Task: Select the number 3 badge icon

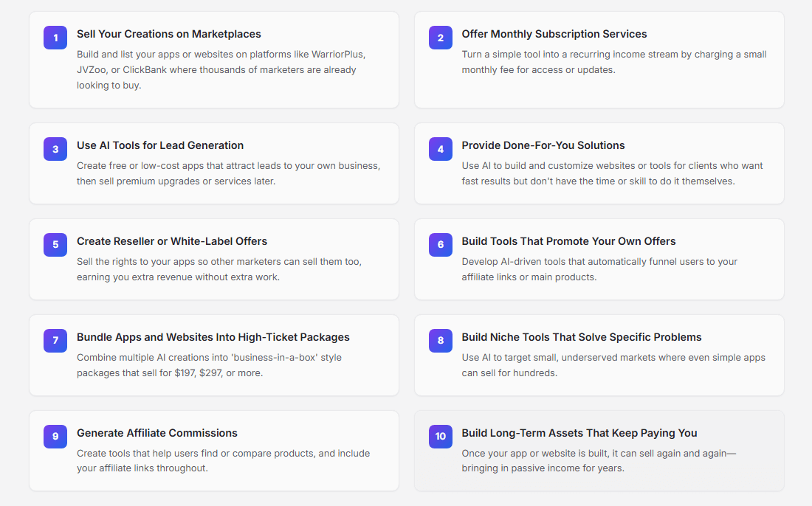Action: pyautogui.click(x=55, y=149)
